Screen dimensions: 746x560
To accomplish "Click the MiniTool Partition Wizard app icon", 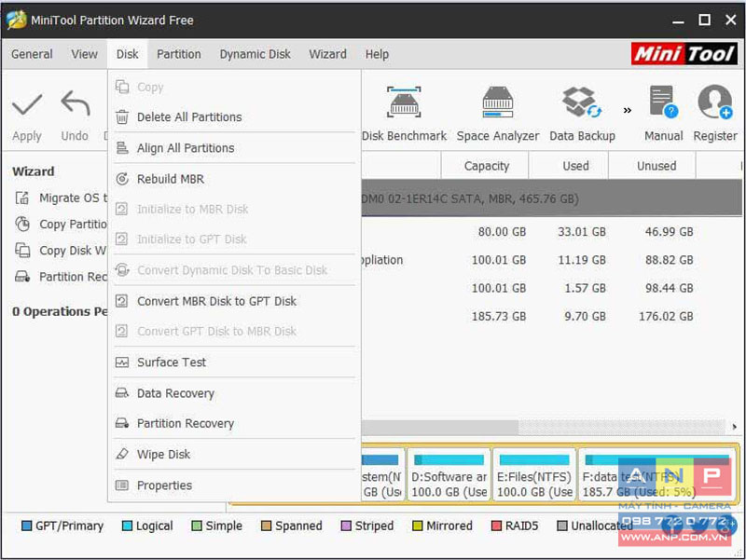I will 17,20.
